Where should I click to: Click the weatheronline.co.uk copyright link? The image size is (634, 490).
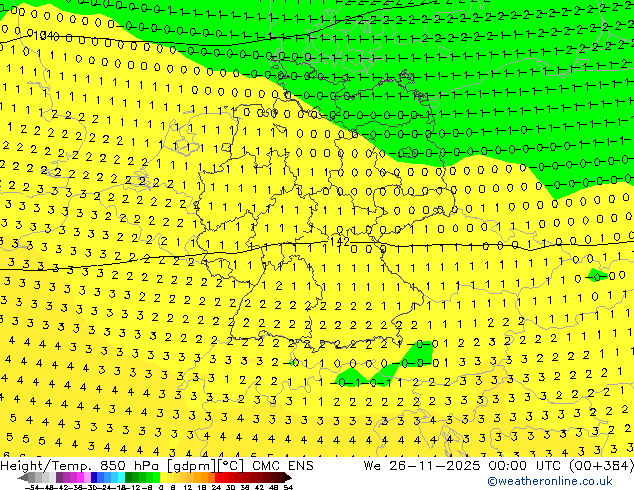(550, 481)
